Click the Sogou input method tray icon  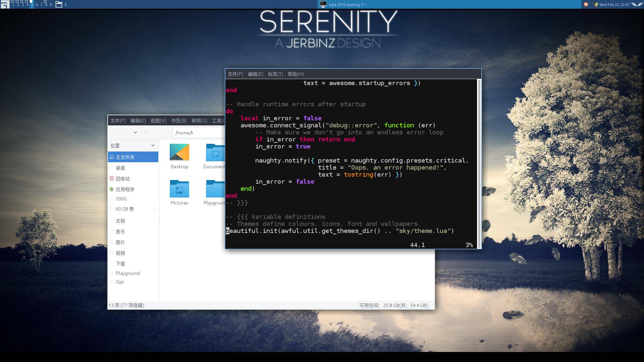586,4
